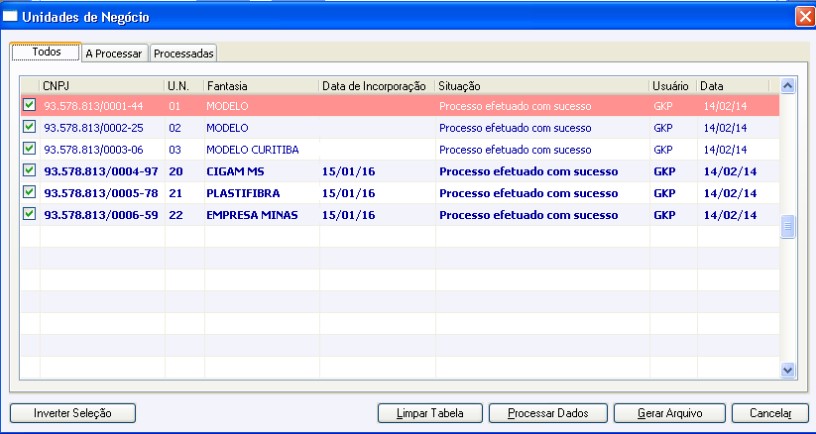Image resolution: width=816 pixels, height=434 pixels.
Task: Uncheck the row 93.578.813/0001-44 checkbox
Action: coord(30,105)
